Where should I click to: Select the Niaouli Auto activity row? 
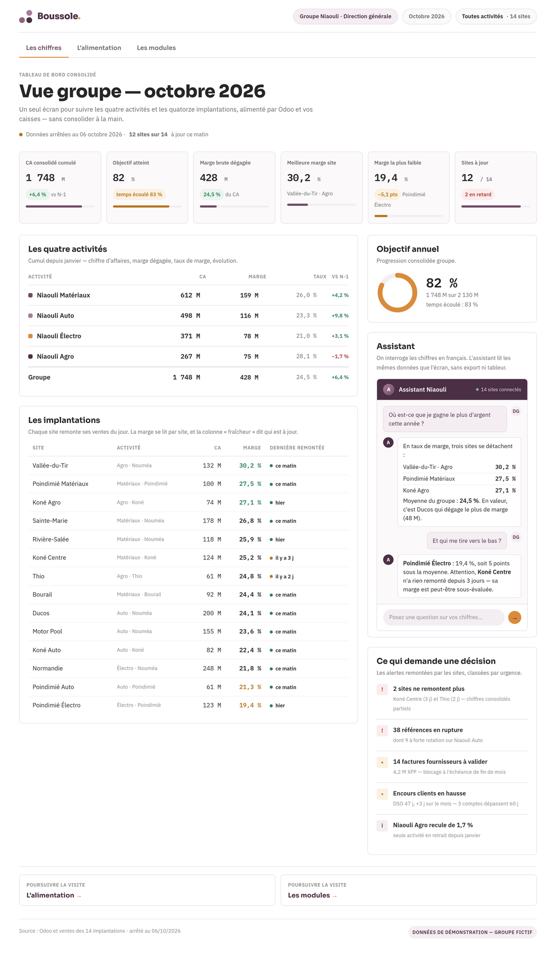coord(188,316)
